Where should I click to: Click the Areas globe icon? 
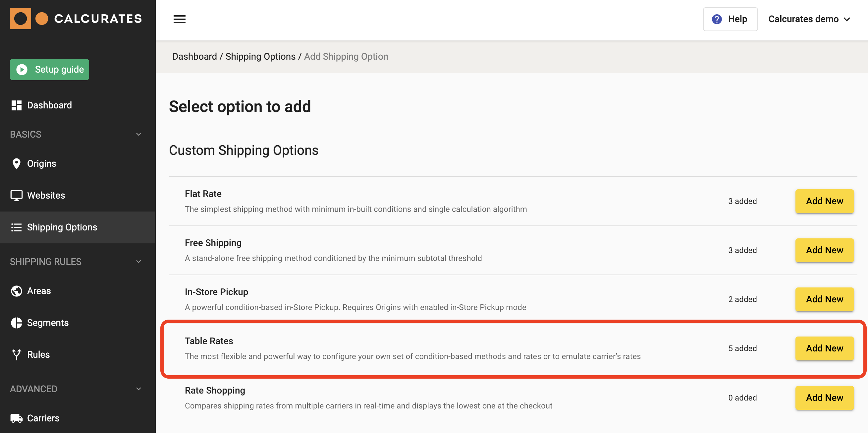(16, 291)
